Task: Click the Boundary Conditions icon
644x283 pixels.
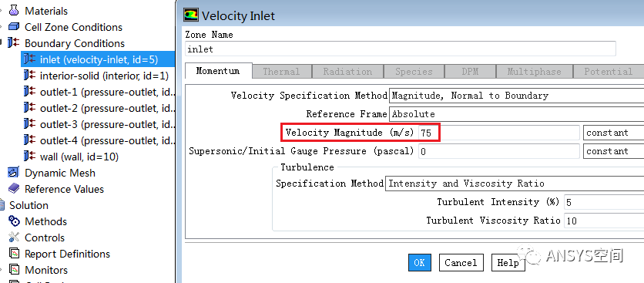Action: [14, 42]
